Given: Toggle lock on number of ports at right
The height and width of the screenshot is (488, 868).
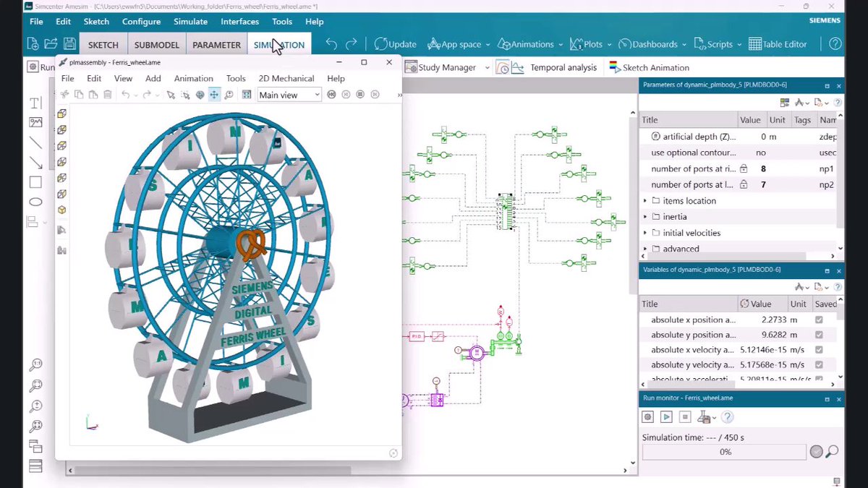Looking at the screenshot, I should tap(743, 168).
